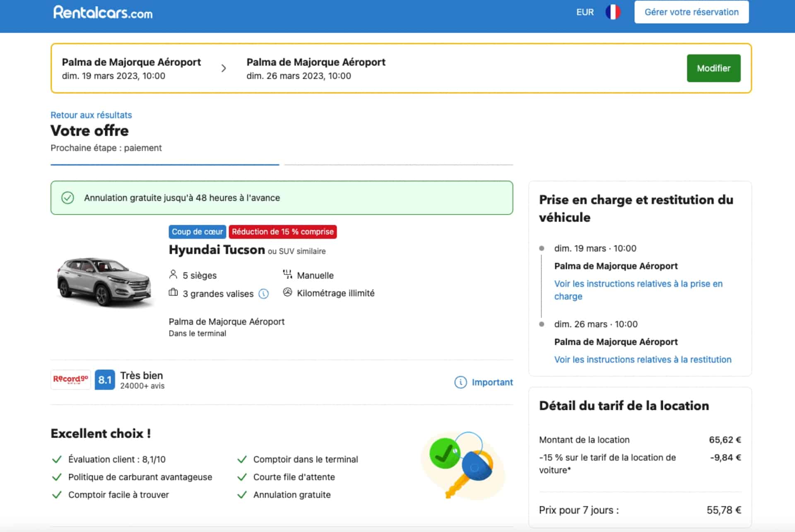Viewport: 795px width, 532px height.
Task: Click pickup date dim. 19 mars 2023, 10:00
Action: point(113,76)
